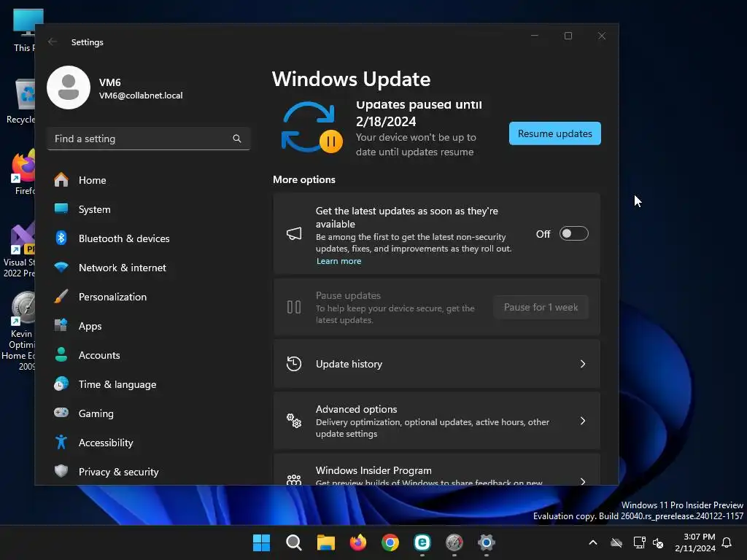Open Accessibility settings label

pos(106,443)
